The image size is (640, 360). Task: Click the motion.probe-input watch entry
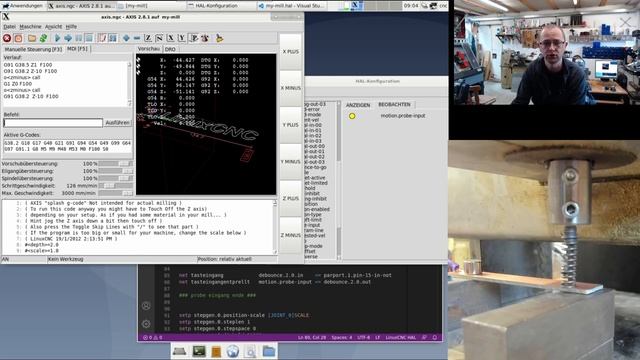[x=403, y=116]
